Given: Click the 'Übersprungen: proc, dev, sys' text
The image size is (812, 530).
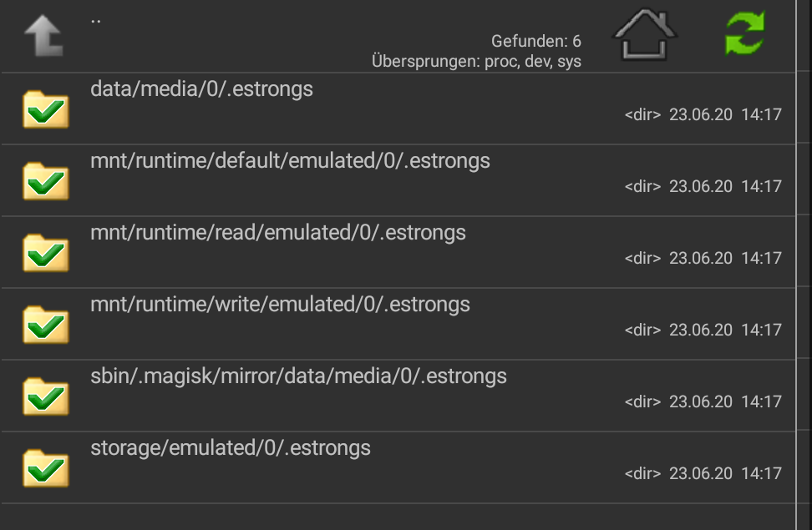Looking at the screenshot, I should pyautogui.click(x=476, y=61).
